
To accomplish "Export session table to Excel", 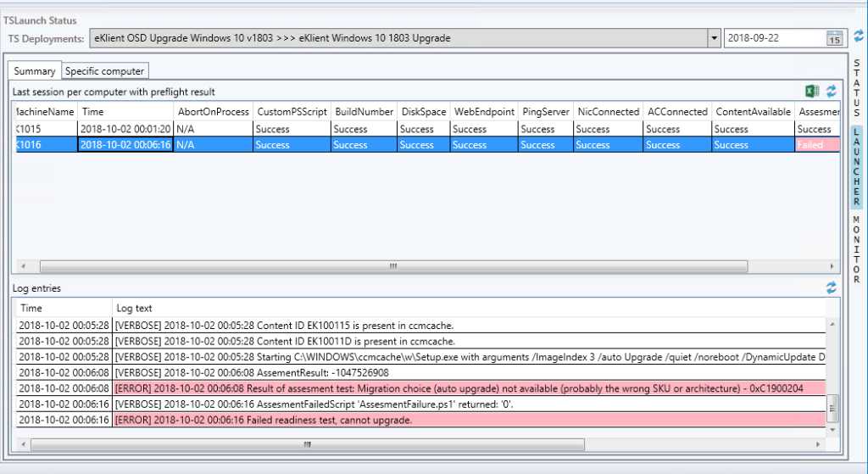I will click(x=812, y=92).
